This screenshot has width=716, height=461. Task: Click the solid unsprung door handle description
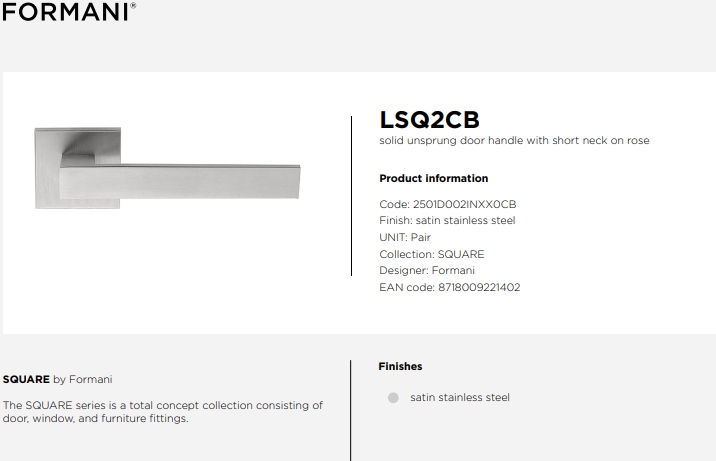(514, 141)
